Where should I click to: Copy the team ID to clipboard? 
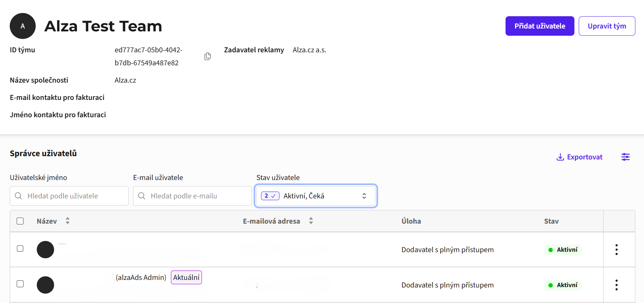pos(207,56)
